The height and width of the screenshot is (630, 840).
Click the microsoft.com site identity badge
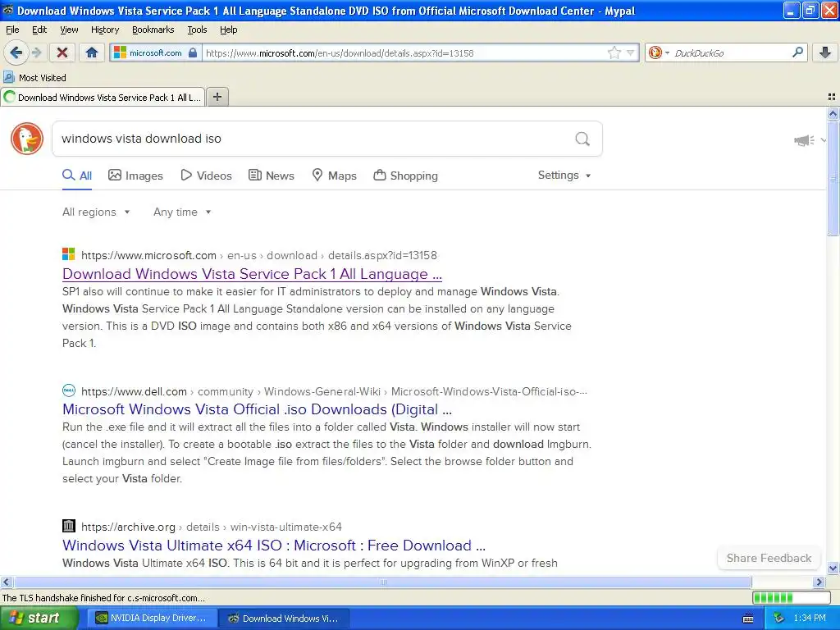coord(156,52)
